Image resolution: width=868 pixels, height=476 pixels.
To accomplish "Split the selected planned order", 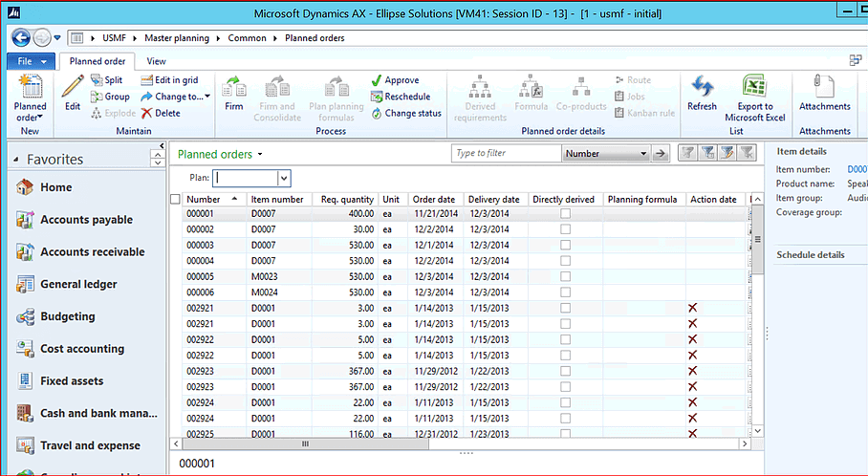I will tap(107, 80).
